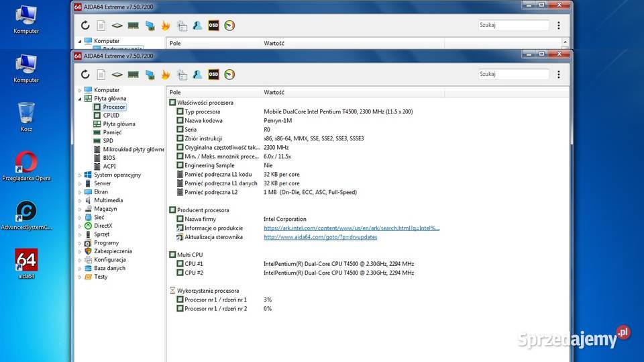Screen dimensions: 644x362
Task: Click green memory stick icon in front window toolbar
Action: point(133,75)
